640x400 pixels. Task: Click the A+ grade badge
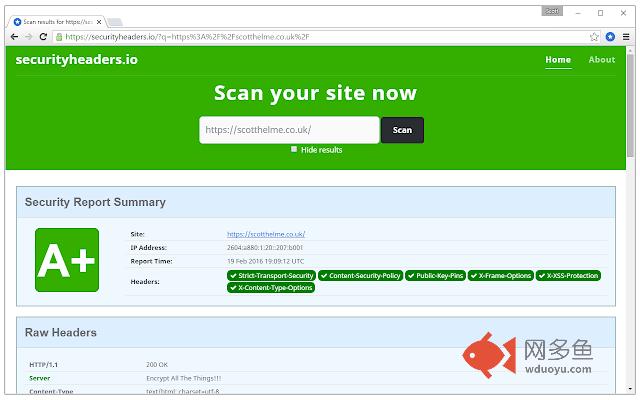click(x=67, y=260)
